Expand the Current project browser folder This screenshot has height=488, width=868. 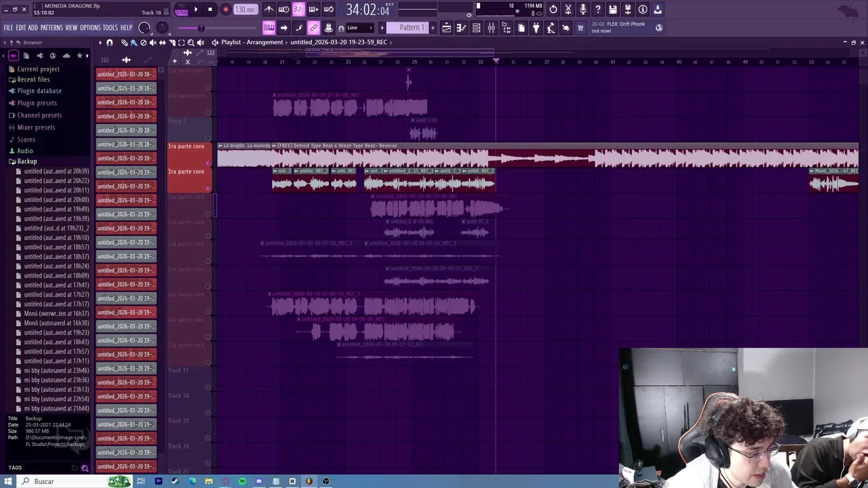(x=38, y=69)
